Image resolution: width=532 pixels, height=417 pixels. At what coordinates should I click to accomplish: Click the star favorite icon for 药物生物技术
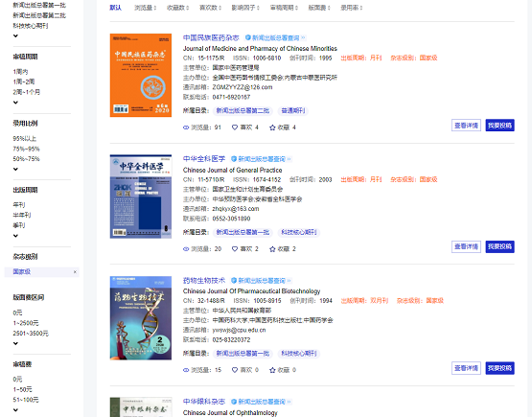(272, 370)
